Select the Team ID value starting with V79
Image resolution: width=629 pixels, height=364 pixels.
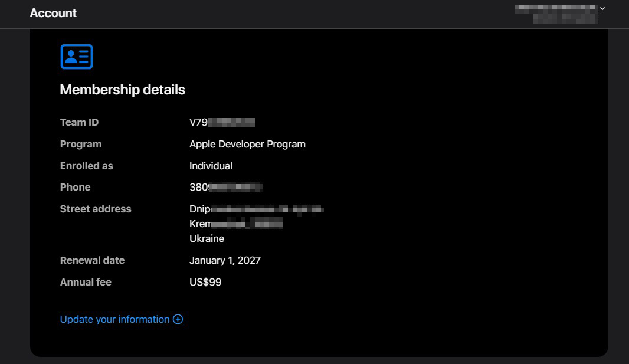click(x=222, y=122)
